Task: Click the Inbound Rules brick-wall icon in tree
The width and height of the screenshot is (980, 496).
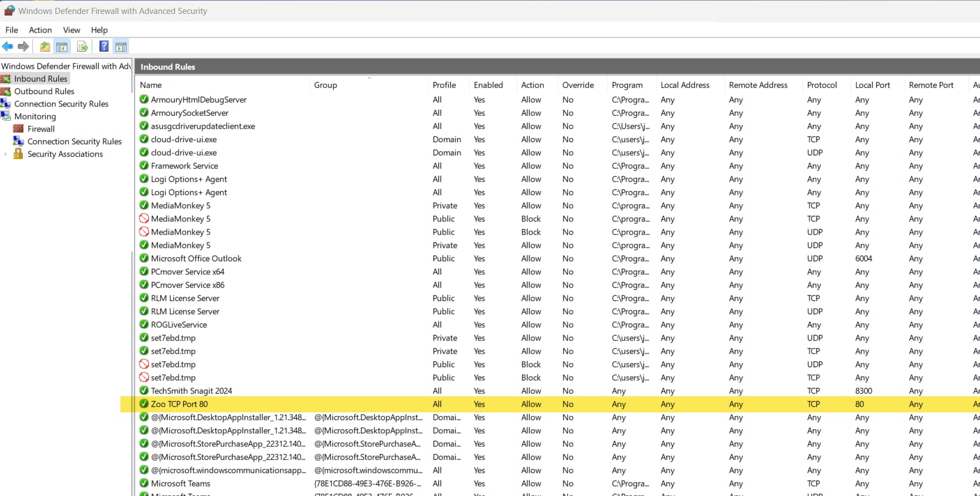Action: coord(6,79)
